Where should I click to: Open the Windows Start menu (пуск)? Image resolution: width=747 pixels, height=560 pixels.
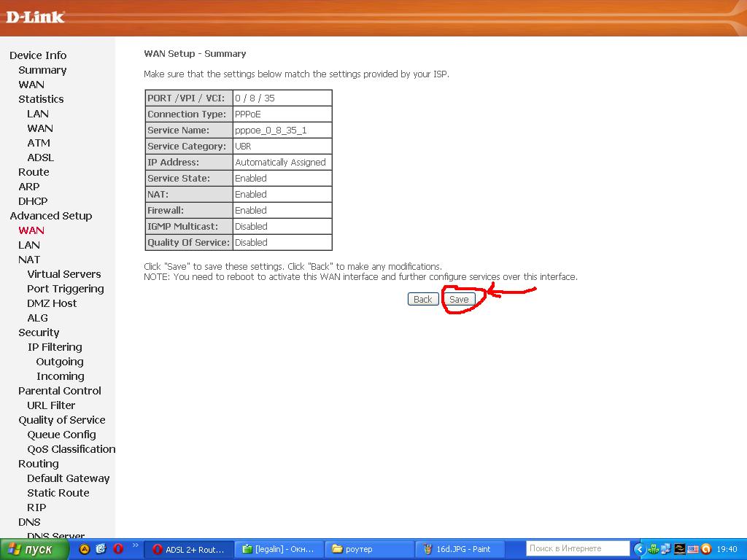(x=34, y=549)
